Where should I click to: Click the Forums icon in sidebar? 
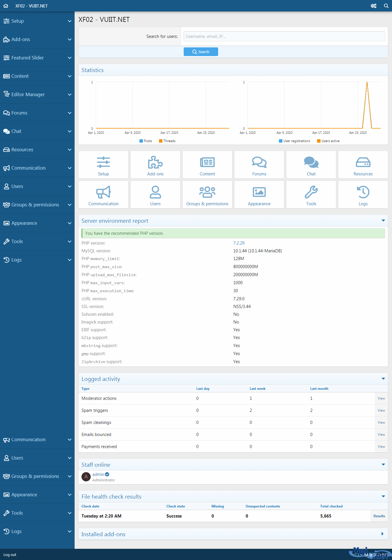click(x=6, y=113)
